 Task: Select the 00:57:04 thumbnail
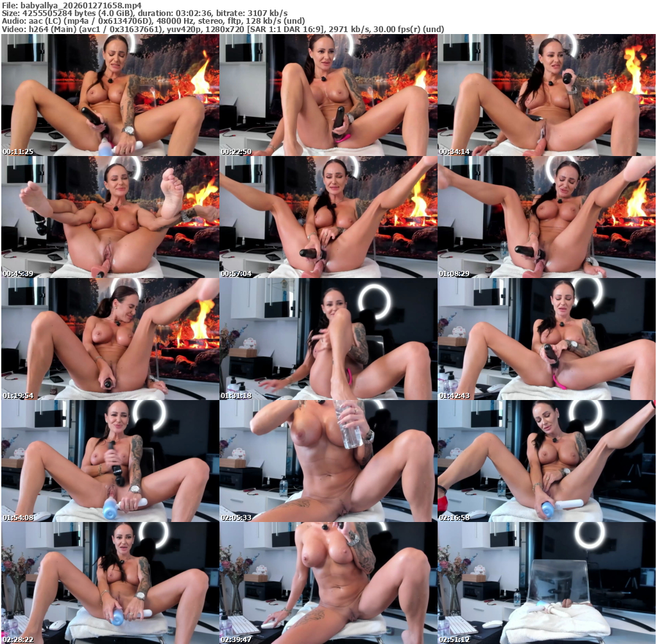328,217
